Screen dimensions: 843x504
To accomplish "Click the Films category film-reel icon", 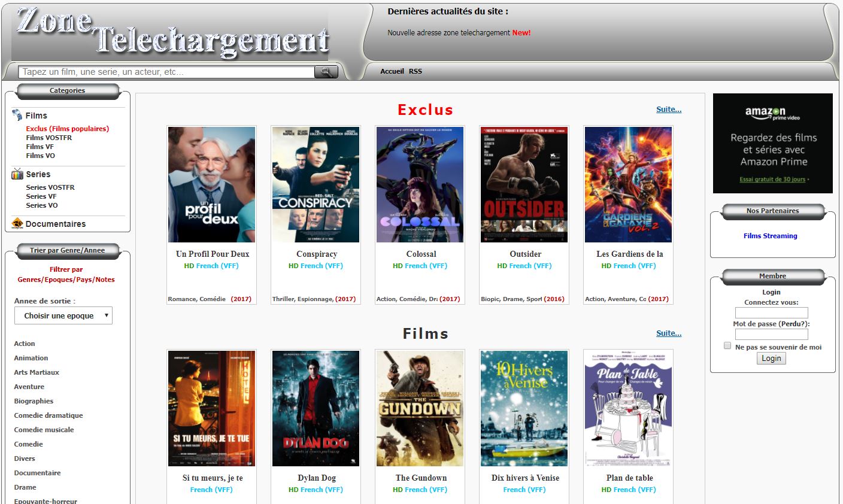I will (17, 116).
